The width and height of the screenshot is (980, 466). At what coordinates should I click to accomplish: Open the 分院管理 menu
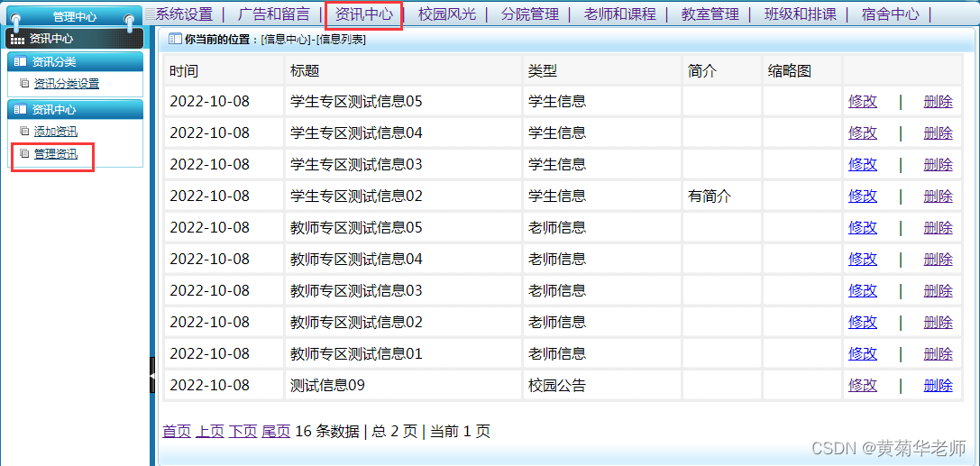(x=530, y=14)
